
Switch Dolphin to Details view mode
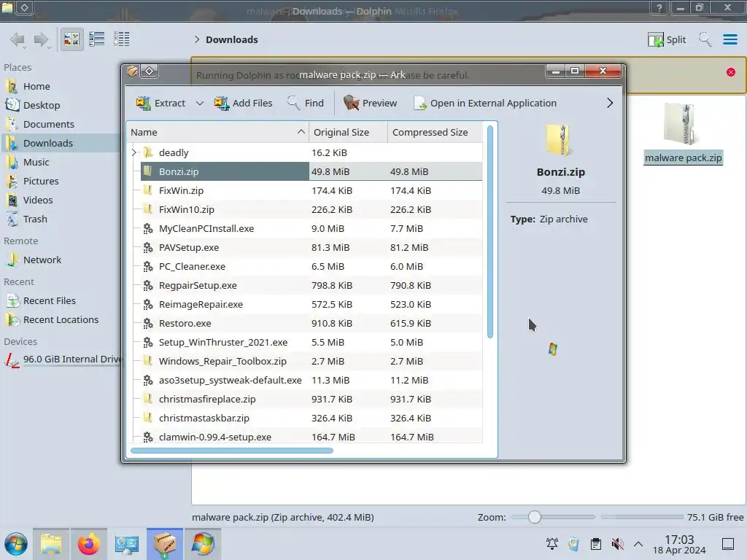122,39
